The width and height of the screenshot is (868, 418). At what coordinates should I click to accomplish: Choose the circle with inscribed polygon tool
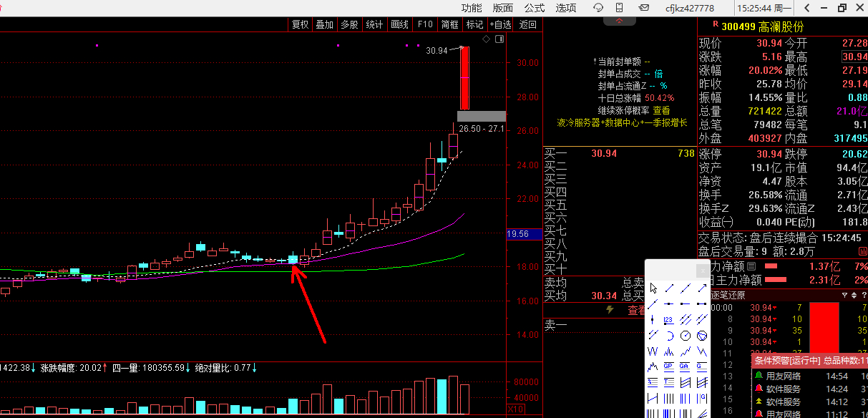(x=701, y=335)
